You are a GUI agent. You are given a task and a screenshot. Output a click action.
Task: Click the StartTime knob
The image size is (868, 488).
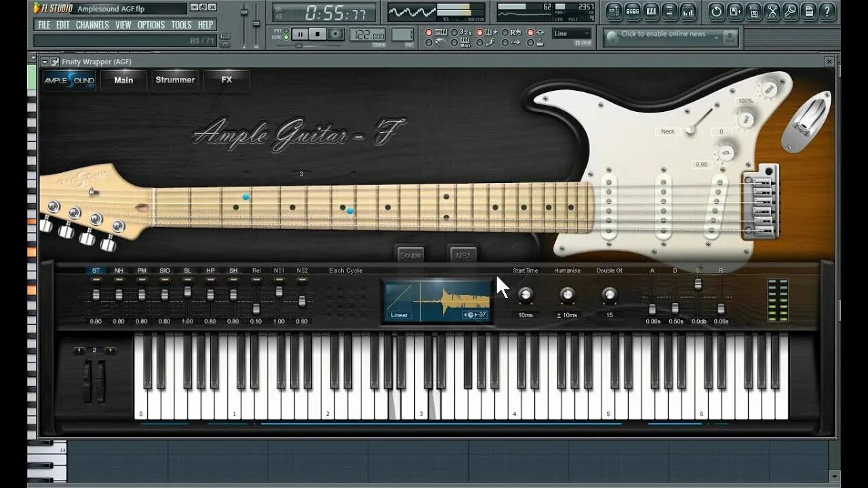(x=526, y=294)
